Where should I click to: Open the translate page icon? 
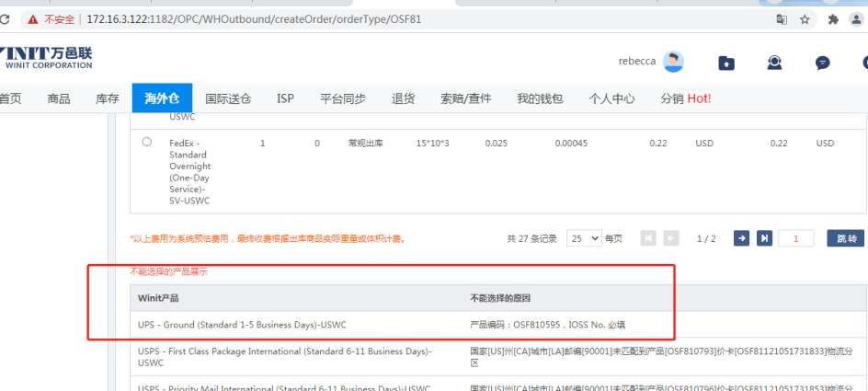[782, 20]
